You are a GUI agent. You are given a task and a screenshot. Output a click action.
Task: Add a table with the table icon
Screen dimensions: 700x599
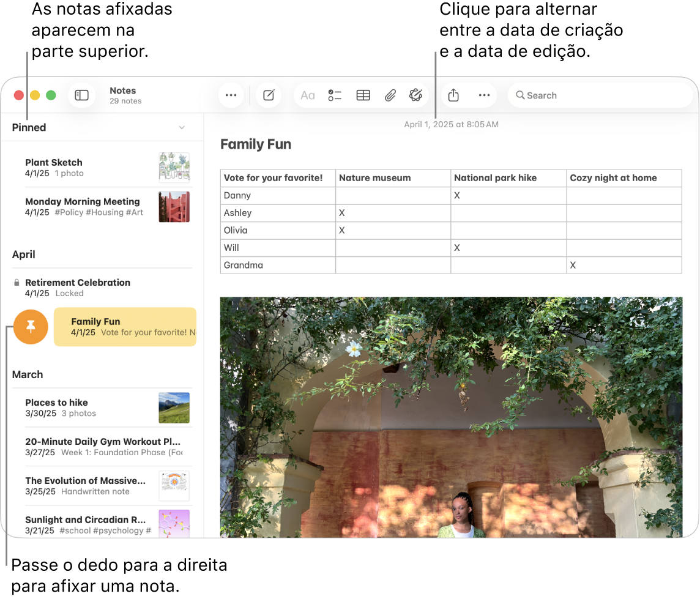click(x=363, y=95)
